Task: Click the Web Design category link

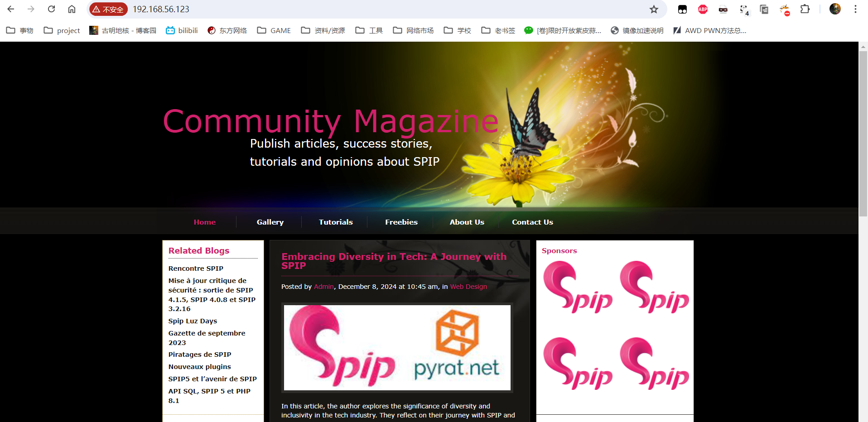Action: [x=468, y=287]
